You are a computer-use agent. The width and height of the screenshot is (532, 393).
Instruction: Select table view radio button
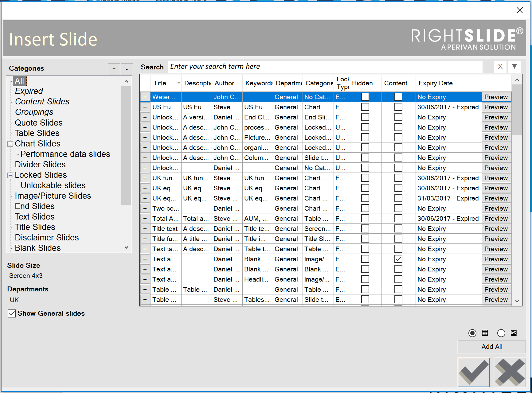(x=472, y=333)
